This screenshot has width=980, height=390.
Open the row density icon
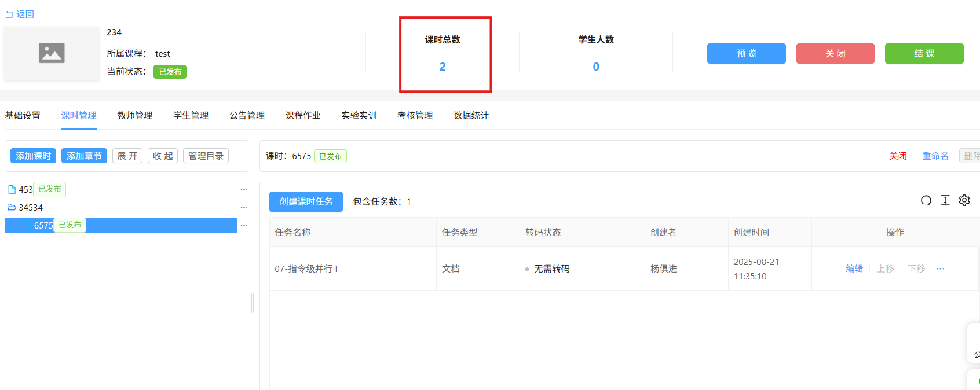coord(945,200)
